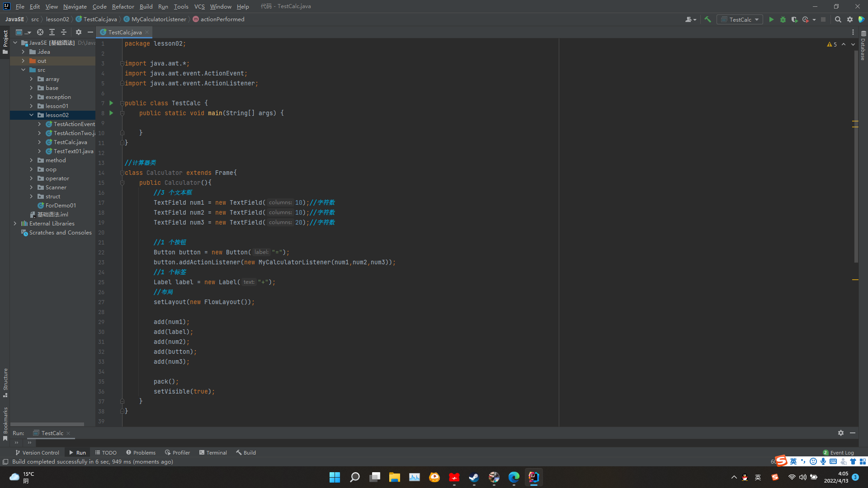Image resolution: width=868 pixels, height=488 pixels.
Task: Toggle the Bookmarks tool window stripe
Action: [x=5, y=422]
